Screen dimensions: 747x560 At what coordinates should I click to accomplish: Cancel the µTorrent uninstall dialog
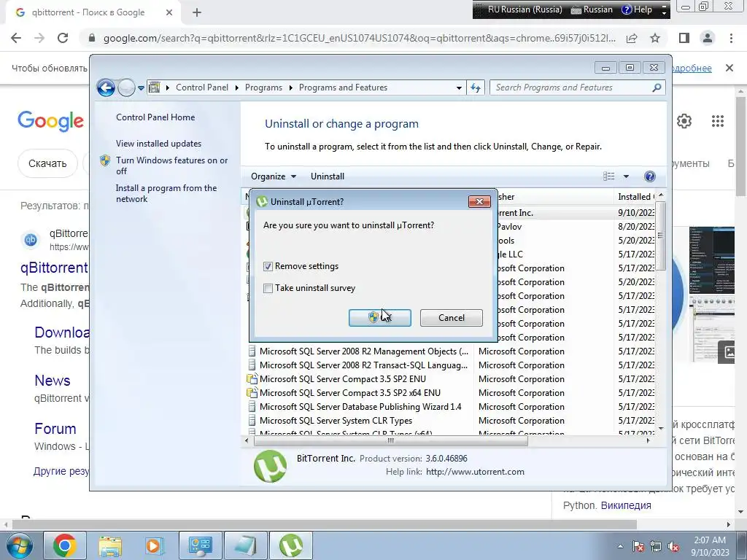[451, 318]
